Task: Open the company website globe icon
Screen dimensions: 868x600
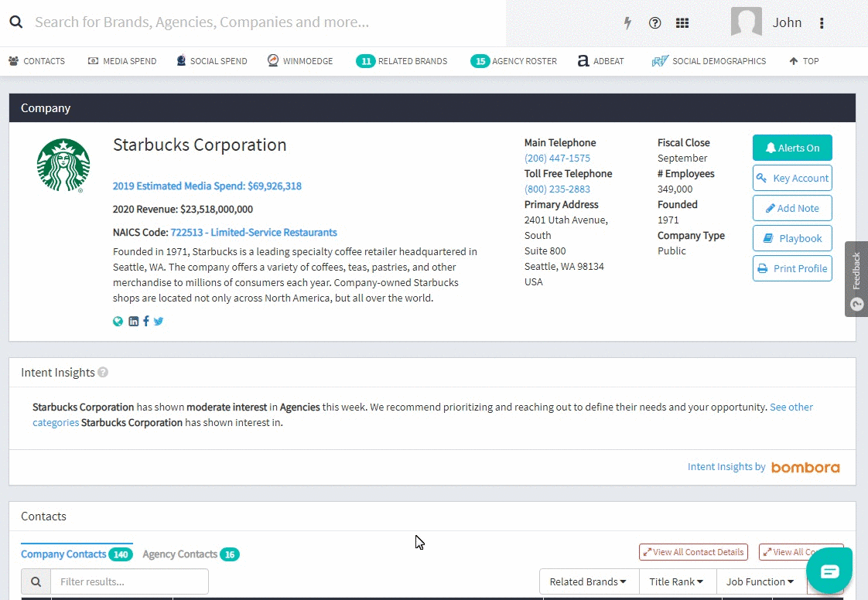Action: tap(118, 321)
